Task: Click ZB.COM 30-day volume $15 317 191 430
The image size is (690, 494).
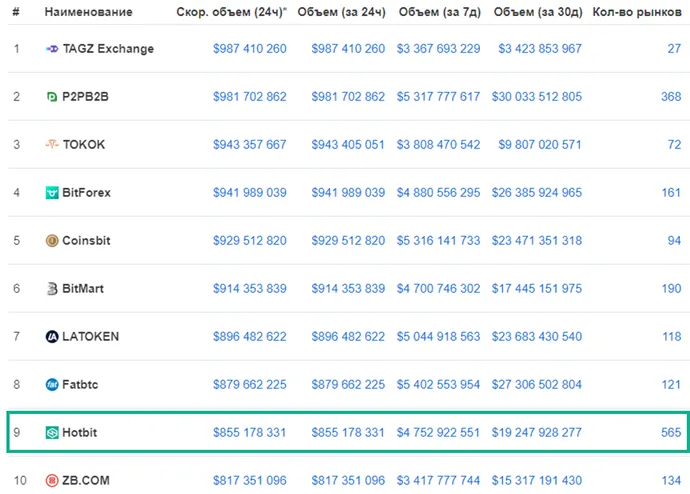Action: pos(537,480)
